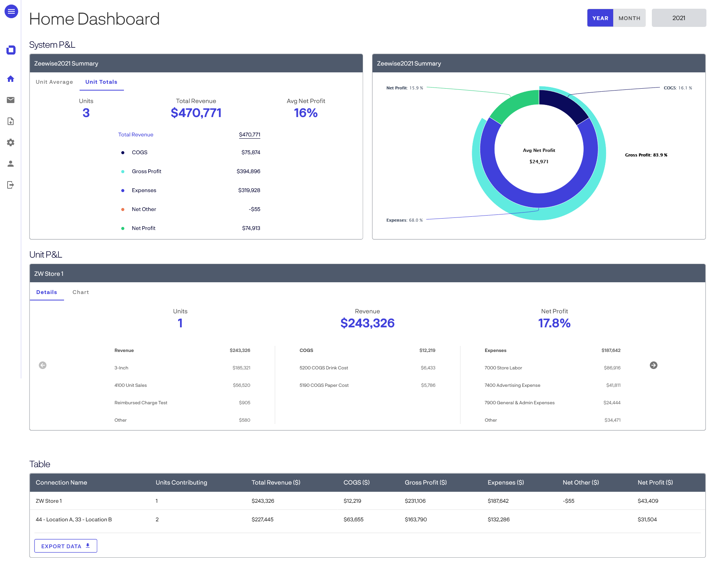Click the right arrow in ZW Store 1 panel

click(x=653, y=365)
